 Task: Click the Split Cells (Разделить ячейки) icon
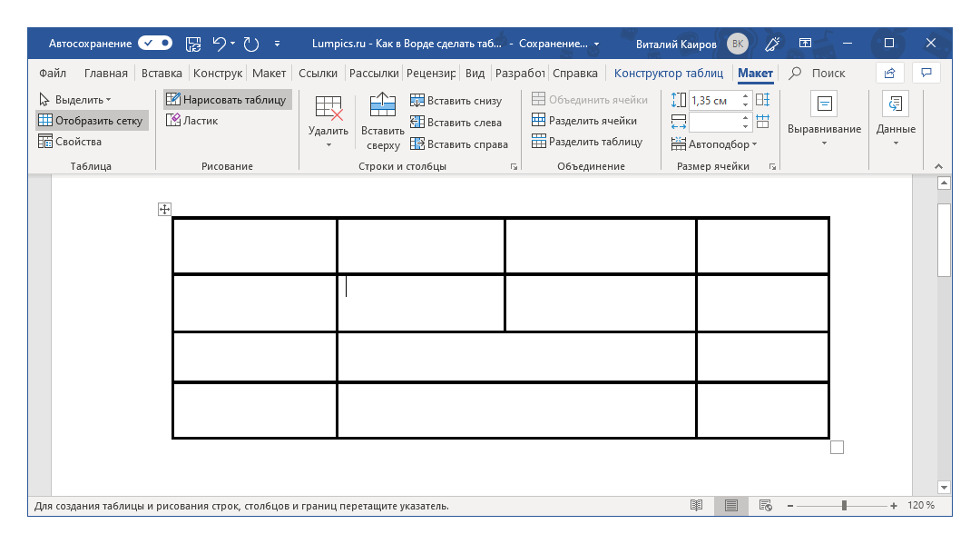[x=539, y=121]
